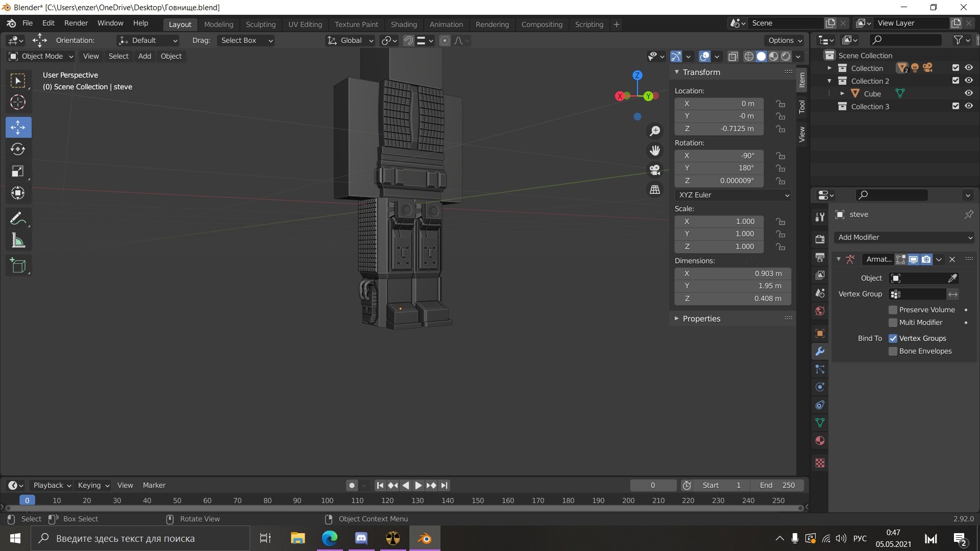Image resolution: width=980 pixels, height=551 pixels.
Task: Open Modifier wrench properties tab
Action: click(820, 351)
